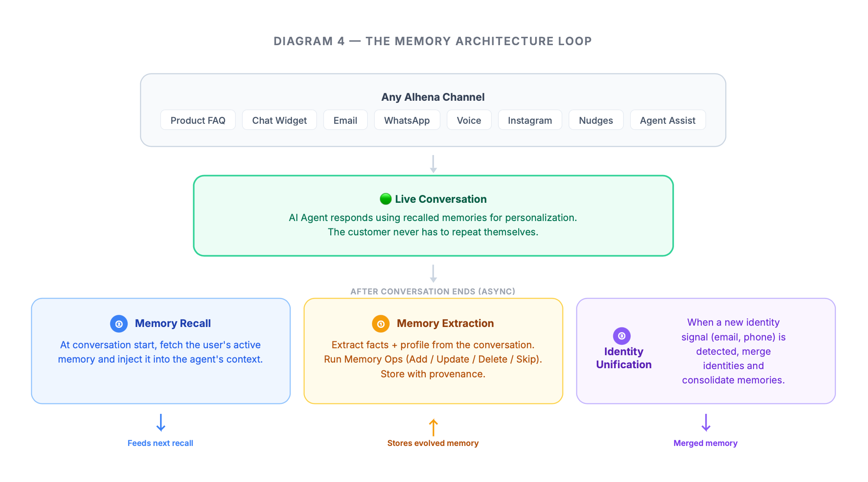The image size is (868, 482).
Task: Click the orange Memory Extraction number icon
Action: click(381, 324)
